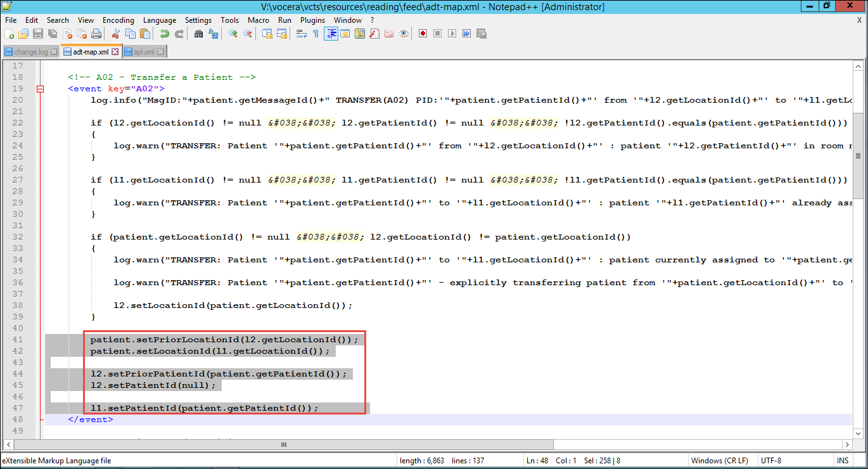This screenshot has width=868, height=469.
Task: Click UTF-8 encoding in status bar
Action: coord(772,461)
